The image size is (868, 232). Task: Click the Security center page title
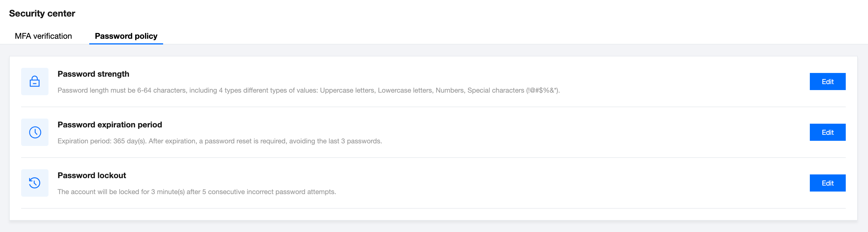[42, 13]
